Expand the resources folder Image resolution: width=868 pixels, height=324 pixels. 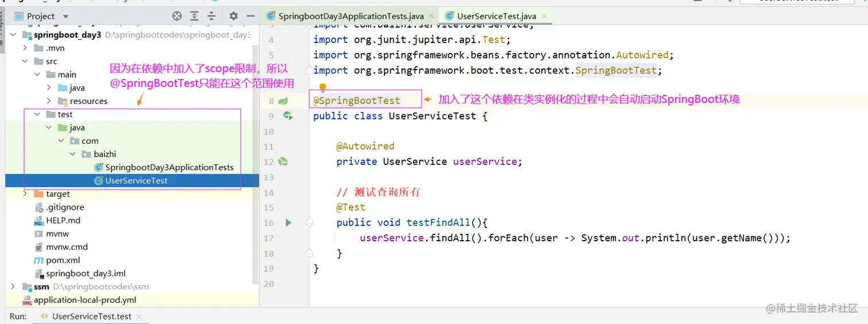49,101
